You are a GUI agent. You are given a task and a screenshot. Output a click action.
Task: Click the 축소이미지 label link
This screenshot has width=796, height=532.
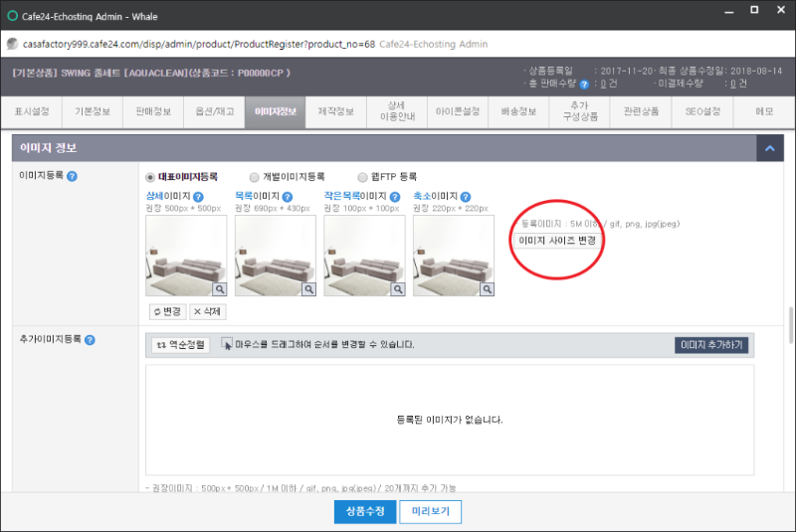click(436, 196)
